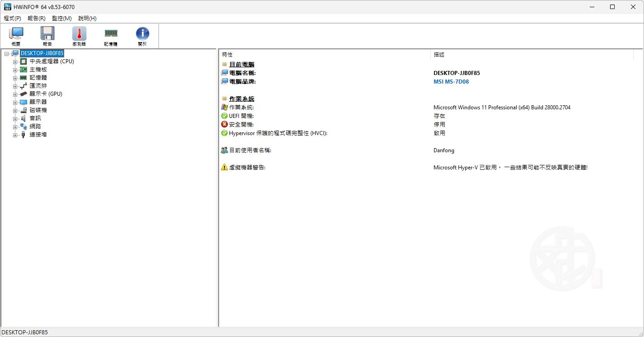Expand the 顯示卡 (GPU) tree node

(x=15, y=94)
